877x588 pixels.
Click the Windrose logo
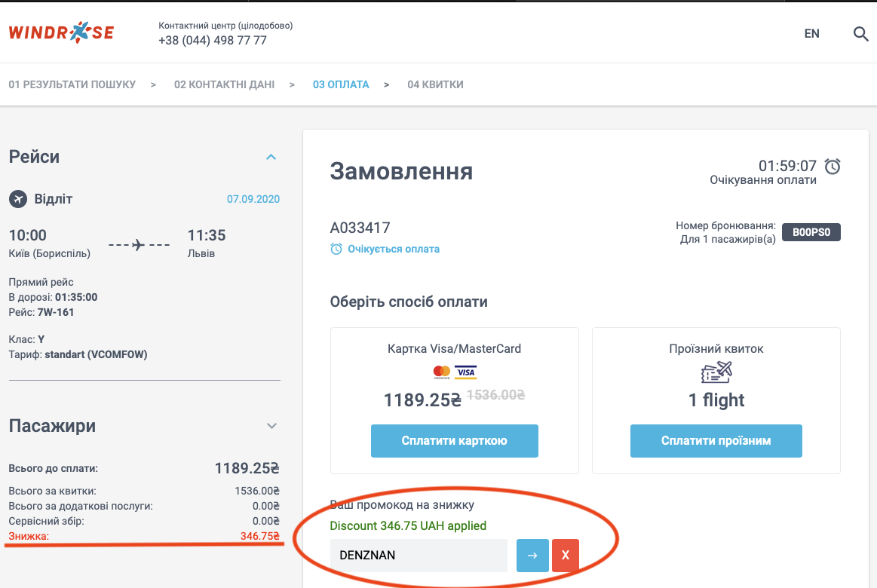[x=61, y=33]
